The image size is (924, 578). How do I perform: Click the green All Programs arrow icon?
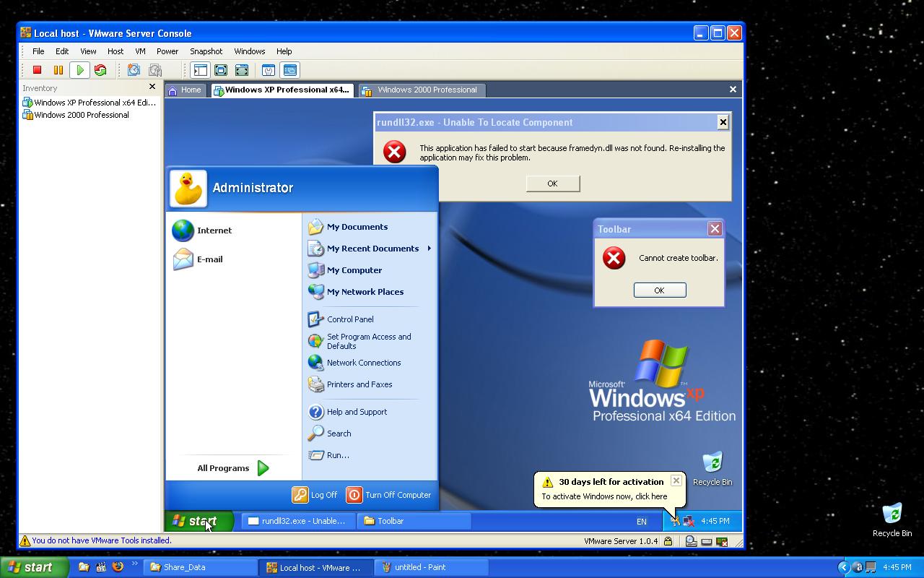[263, 468]
